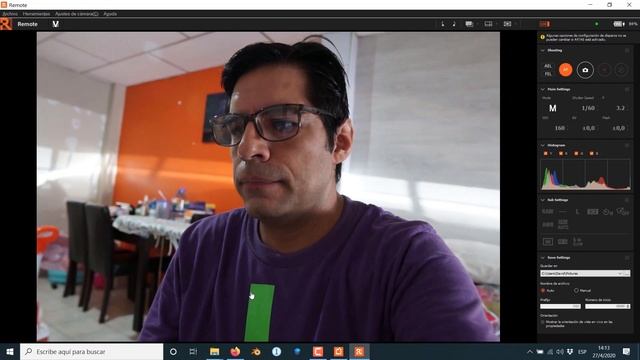Click the camera shutter release button
The height and width of the screenshot is (360, 640).
coord(585,70)
